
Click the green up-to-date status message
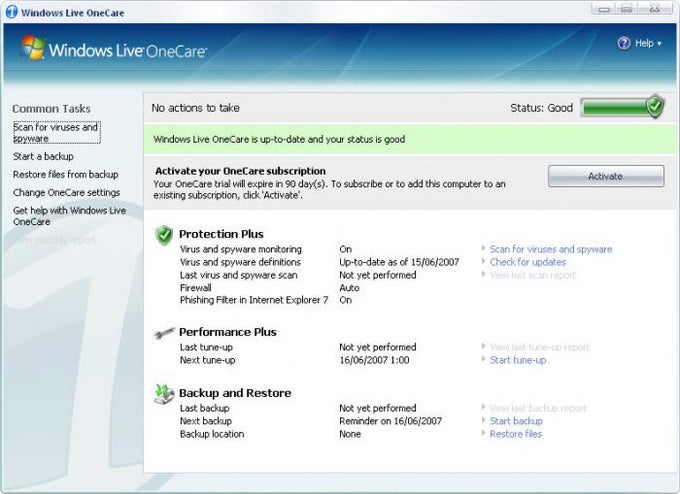[x=279, y=139]
